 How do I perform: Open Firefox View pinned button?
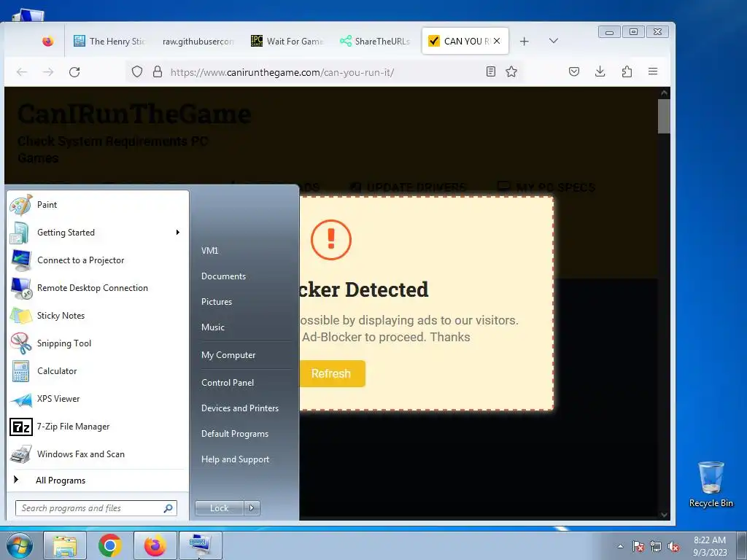pyautogui.click(x=47, y=42)
